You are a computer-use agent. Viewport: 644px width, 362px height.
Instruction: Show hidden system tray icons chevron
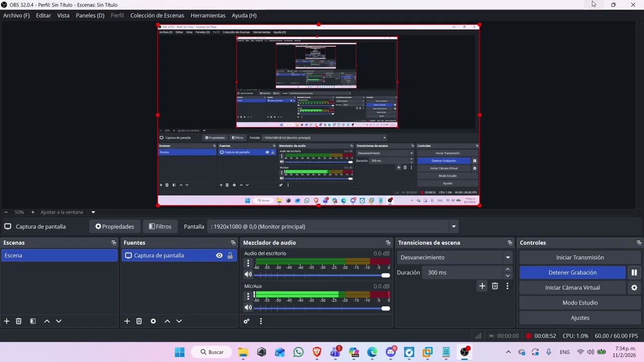click(508, 352)
